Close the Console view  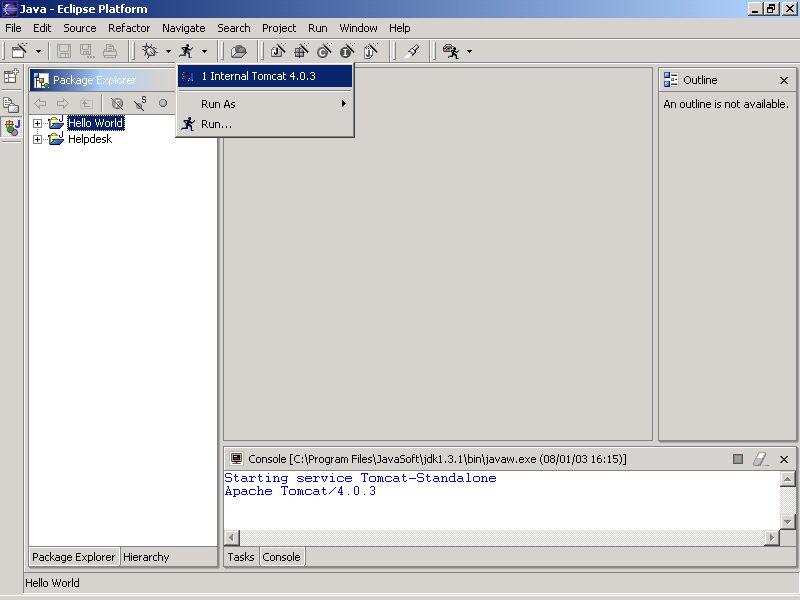coord(784,459)
